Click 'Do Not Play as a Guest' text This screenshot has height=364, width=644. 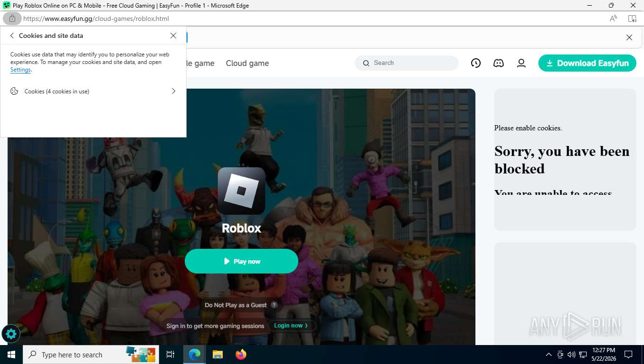pyautogui.click(x=236, y=305)
